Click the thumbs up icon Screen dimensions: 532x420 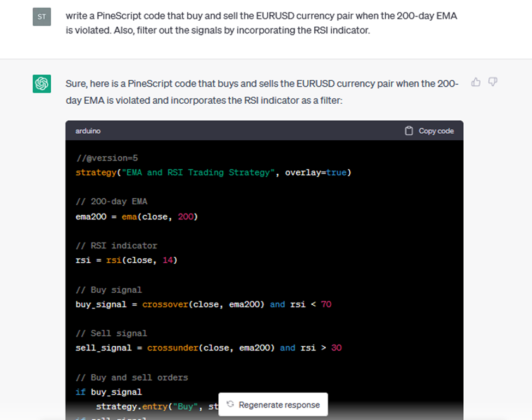coord(476,82)
